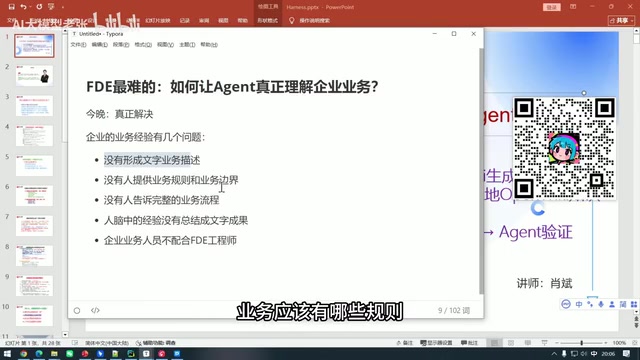640x360 pixels.
Task: Switch to the 形状格式 ribbon tab
Action: (267, 20)
